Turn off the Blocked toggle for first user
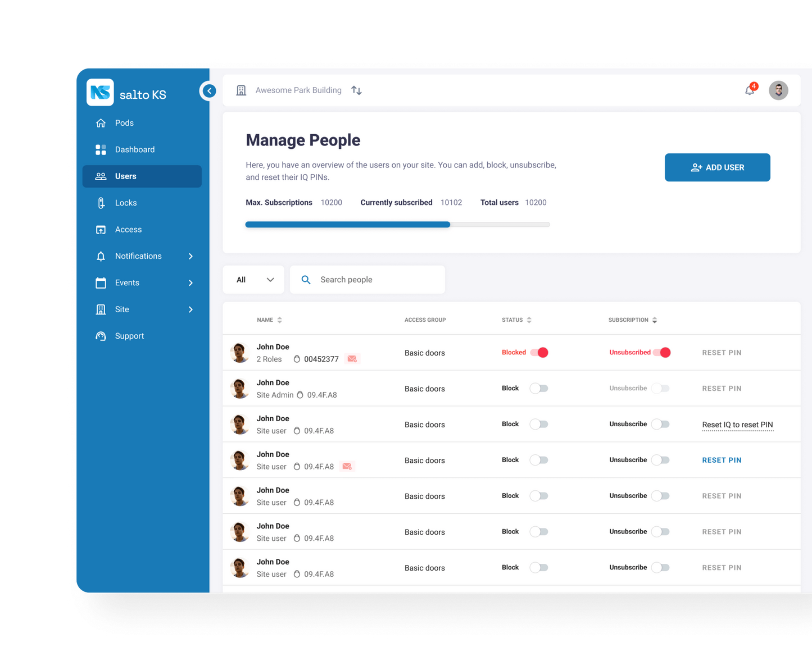 click(539, 353)
